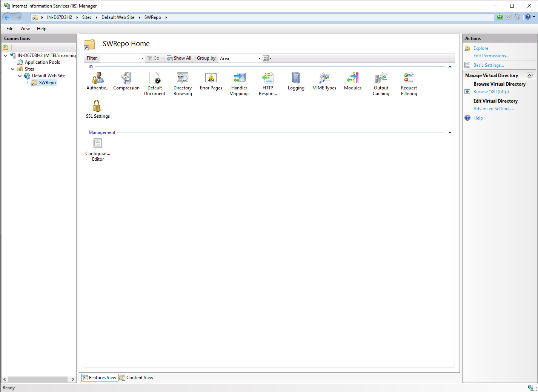This screenshot has height=392, width=538.
Task: Click the help question mark icon in the address bar
Action: [528, 17]
